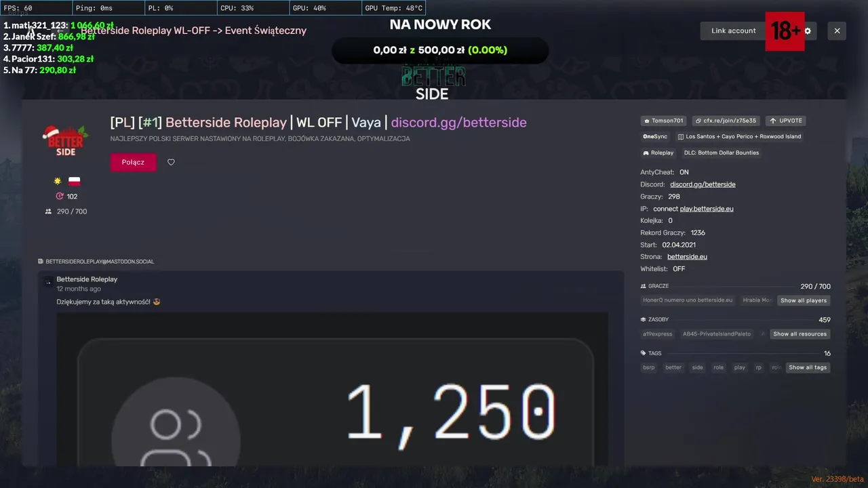Select the Roleplay game type tag

coord(658,152)
